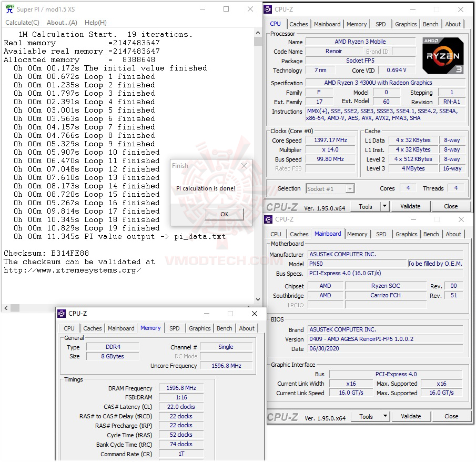Close the Finish dialog with X icon
The width and height of the screenshot is (476, 462).
244,166
